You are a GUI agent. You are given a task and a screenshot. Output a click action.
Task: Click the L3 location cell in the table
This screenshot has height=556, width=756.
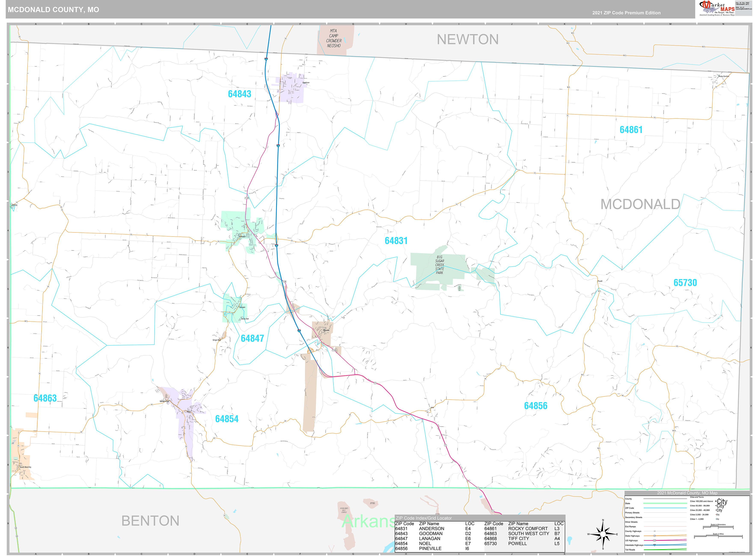[x=557, y=528]
